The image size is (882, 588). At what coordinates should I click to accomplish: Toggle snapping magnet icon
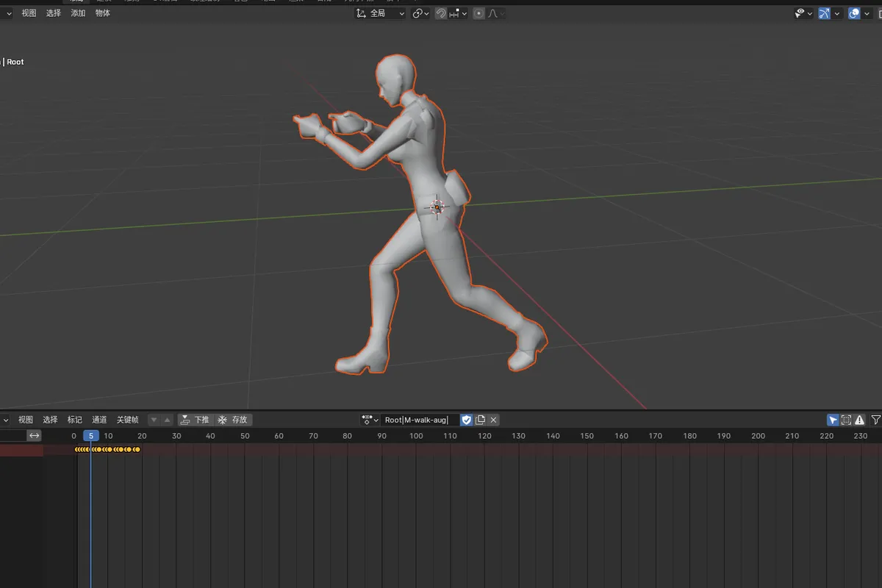(x=440, y=13)
